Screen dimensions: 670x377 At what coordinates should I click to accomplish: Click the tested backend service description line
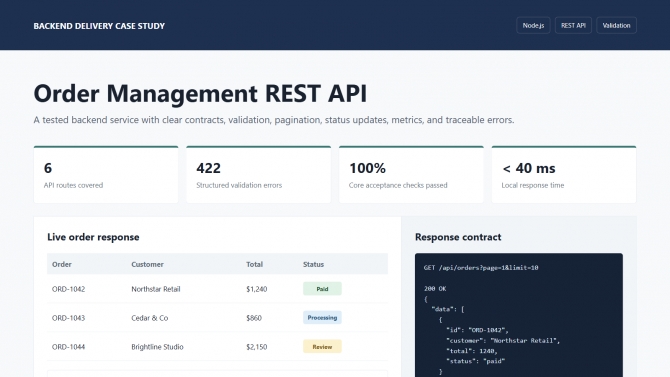pyautogui.click(x=274, y=120)
